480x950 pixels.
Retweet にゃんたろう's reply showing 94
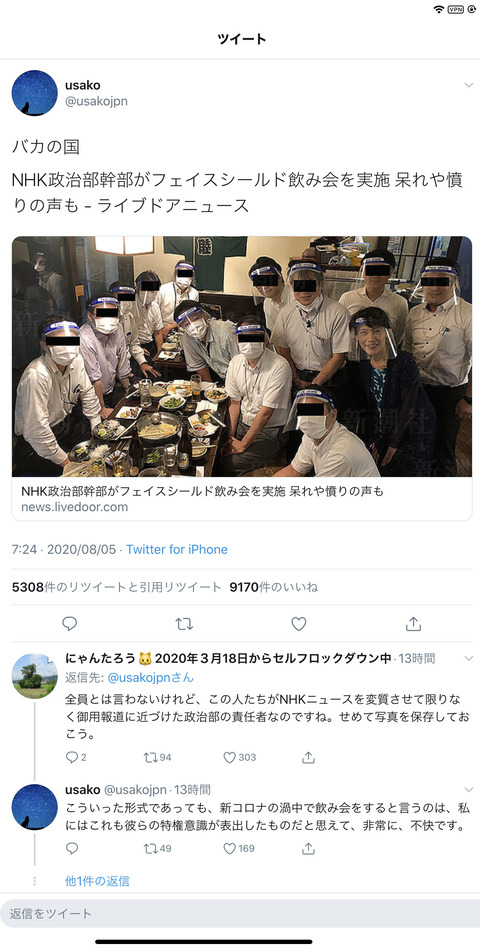pos(158,757)
